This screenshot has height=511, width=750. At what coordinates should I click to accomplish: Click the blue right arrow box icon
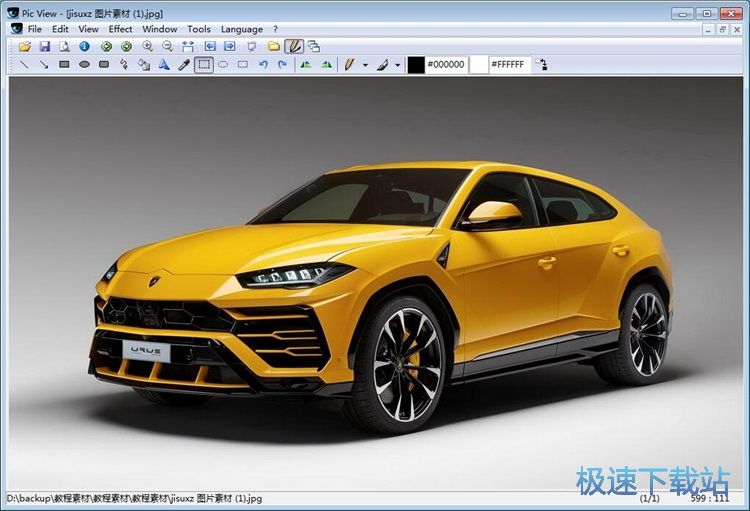(230, 46)
